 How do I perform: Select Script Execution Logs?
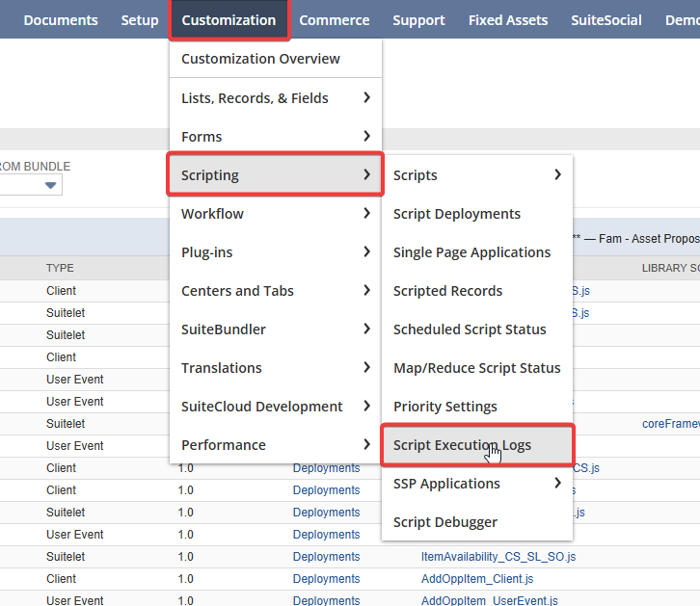477,445
